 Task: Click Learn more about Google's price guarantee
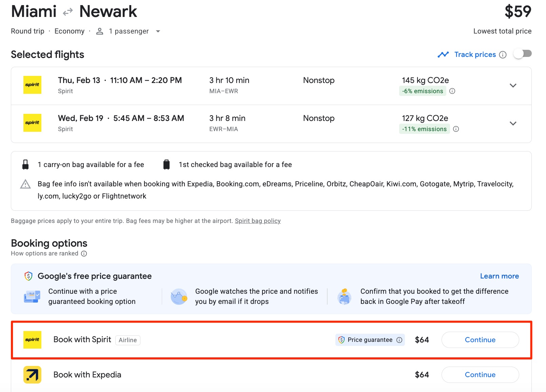coord(499,276)
